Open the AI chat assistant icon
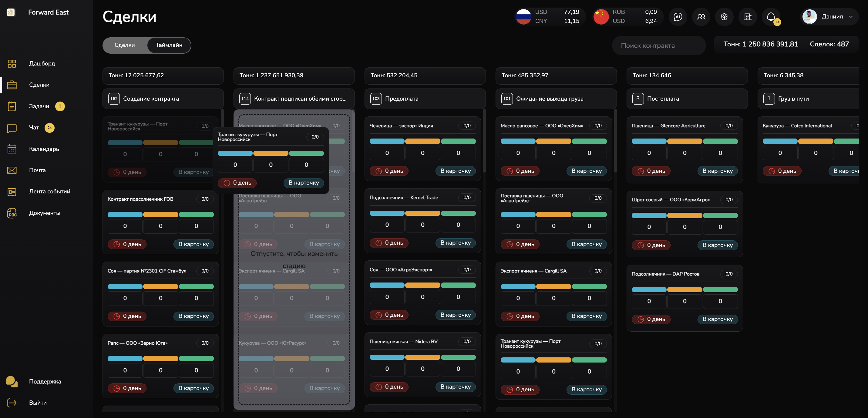The width and height of the screenshot is (868, 418). tap(678, 16)
